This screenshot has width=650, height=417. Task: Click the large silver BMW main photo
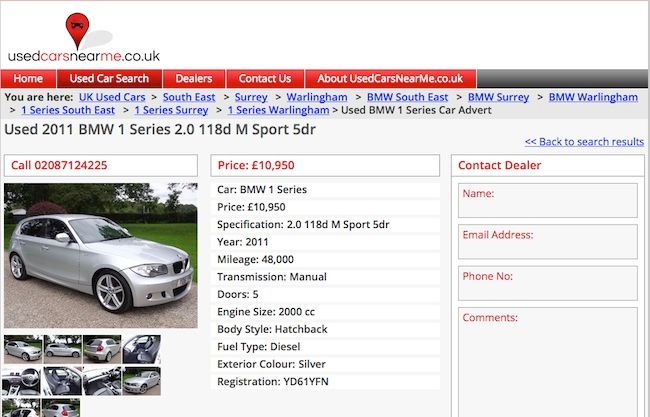tap(101, 255)
